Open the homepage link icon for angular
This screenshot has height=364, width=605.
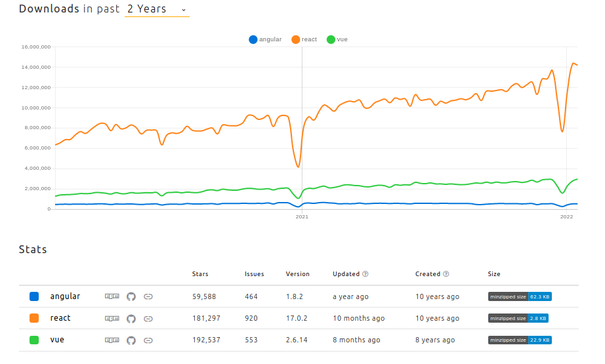pos(148,296)
